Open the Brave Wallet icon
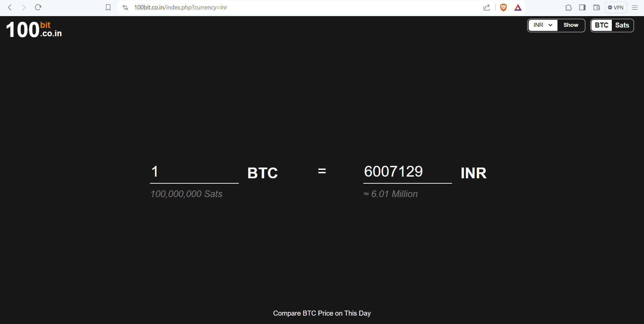The image size is (644, 324). (x=596, y=7)
